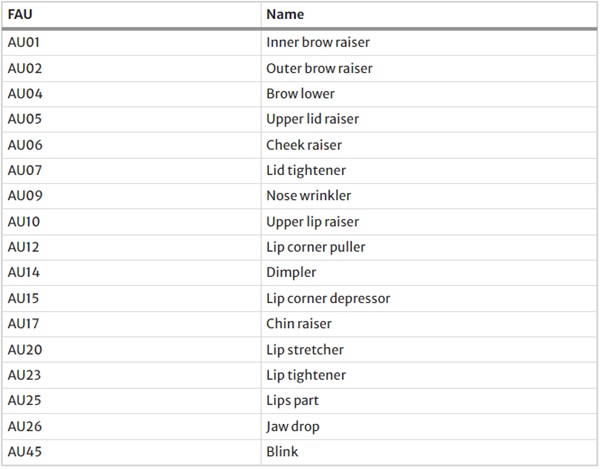Select the Upper lip raiser text
Image resolution: width=600 pixels, height=469 pixels.
313,221
